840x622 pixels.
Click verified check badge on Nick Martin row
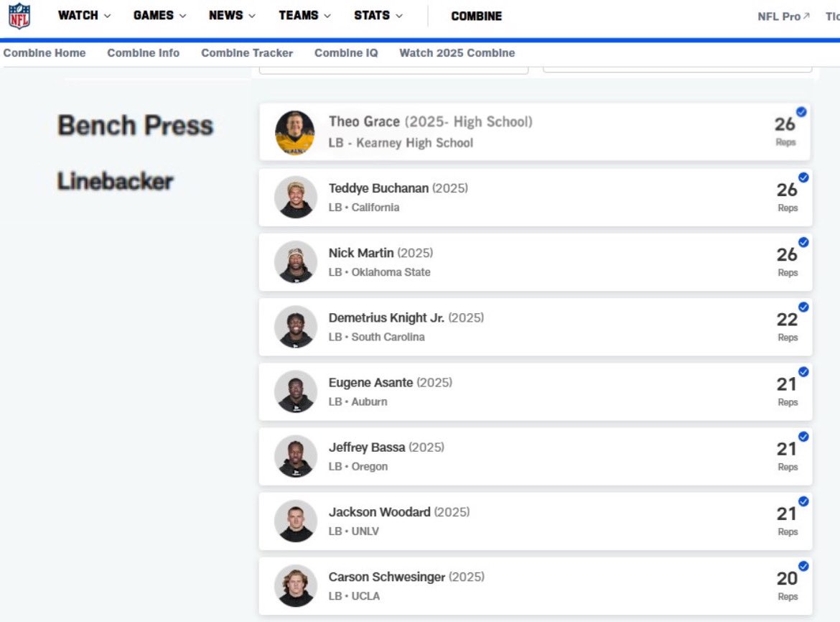803,242
